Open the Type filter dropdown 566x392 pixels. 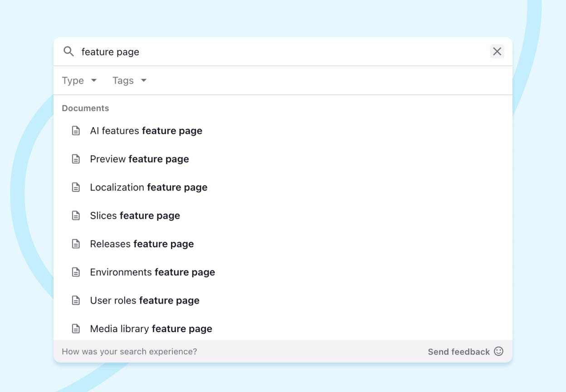(x=79, y=80)
